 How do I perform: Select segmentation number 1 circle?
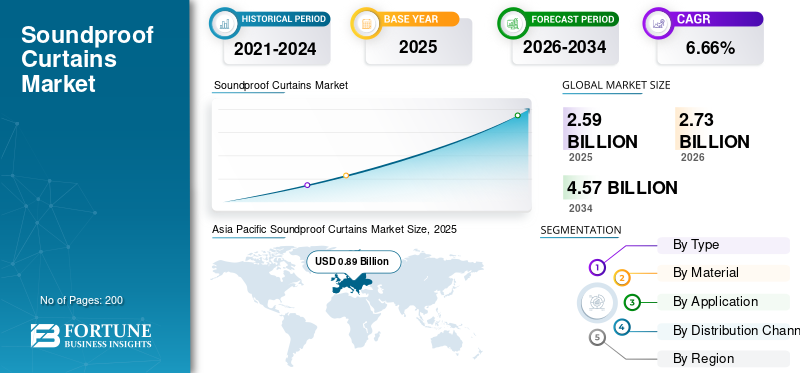point(597,267)
